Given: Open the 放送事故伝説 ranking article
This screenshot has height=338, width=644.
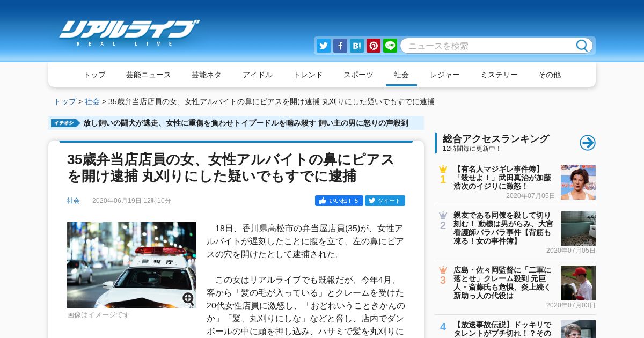Looking at the screenshot, I should point(502,329).
